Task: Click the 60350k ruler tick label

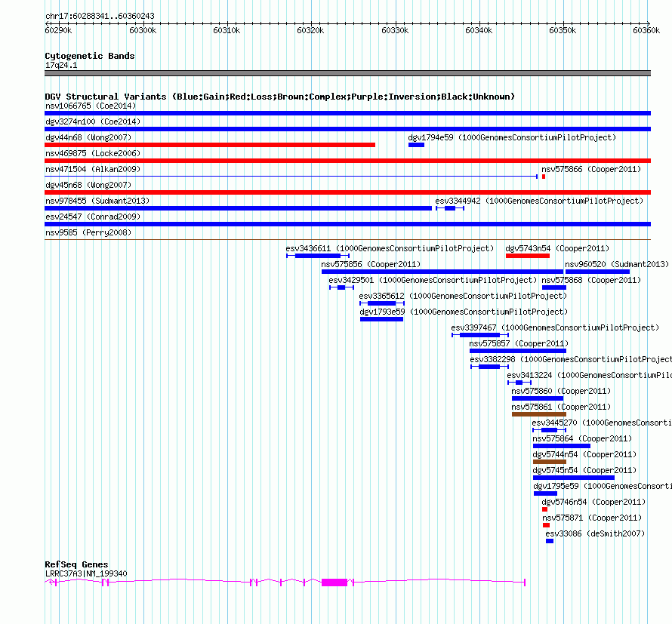Action: 563,30
